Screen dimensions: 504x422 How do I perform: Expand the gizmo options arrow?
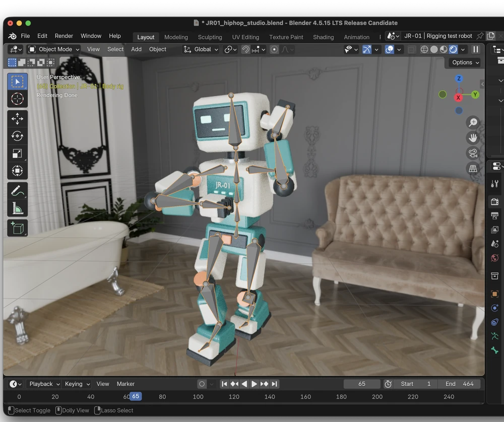376,49
